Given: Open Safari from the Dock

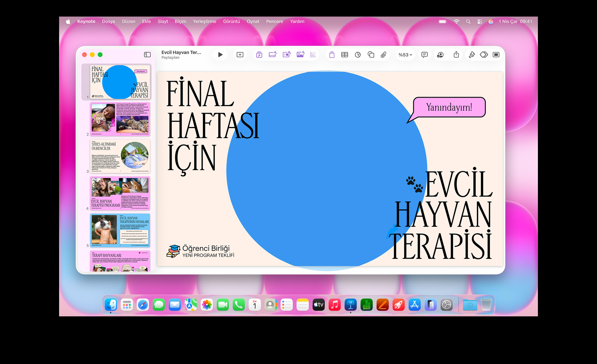Looking at the screenshot, I should click(x=143, y=305).
